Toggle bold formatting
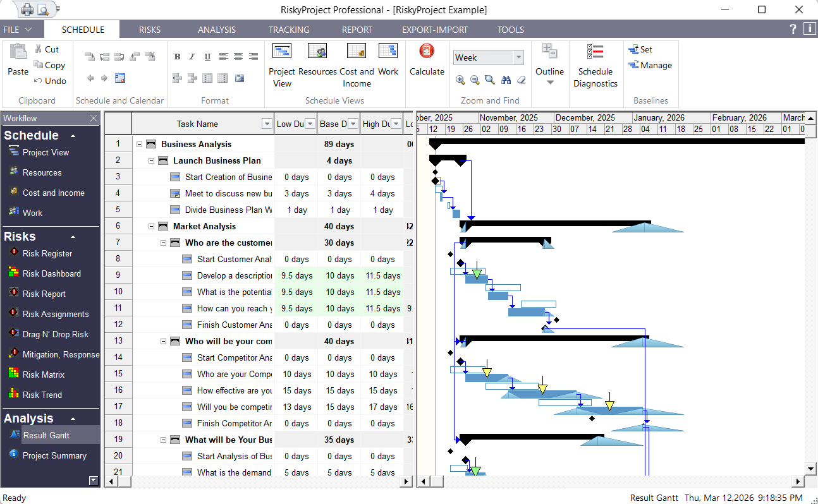This screenshot has width=818, height=504. click(177, 56)
